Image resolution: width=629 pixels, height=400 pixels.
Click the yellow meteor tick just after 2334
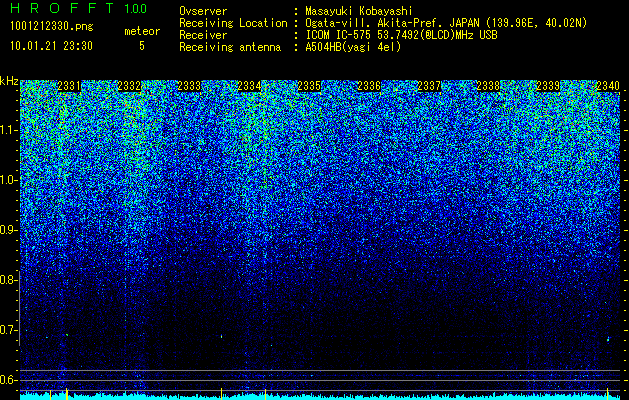(x=265, y=393)
